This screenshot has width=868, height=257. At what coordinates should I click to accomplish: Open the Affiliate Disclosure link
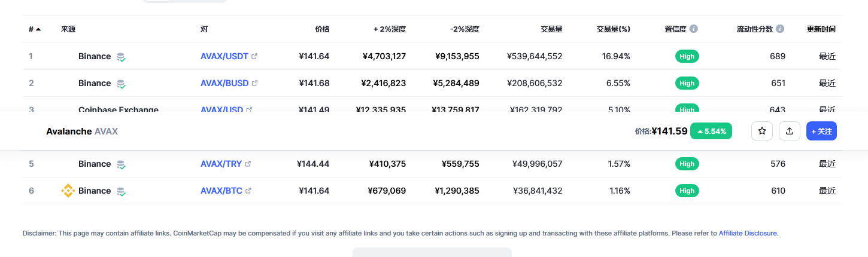748,233
